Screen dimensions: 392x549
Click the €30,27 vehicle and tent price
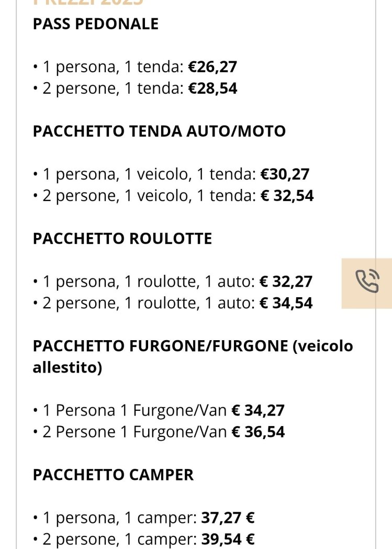(x=285, y=174)
